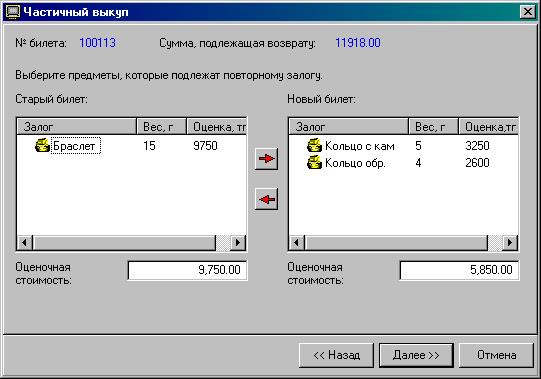
Task: Click the Залог column header in old ticket list
Action: [77, 127]
